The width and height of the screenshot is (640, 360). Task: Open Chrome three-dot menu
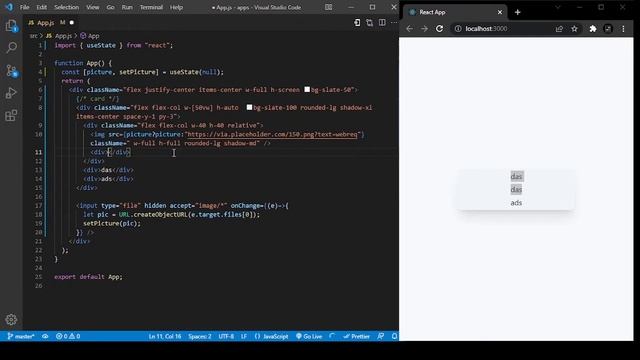pos(623,29)
